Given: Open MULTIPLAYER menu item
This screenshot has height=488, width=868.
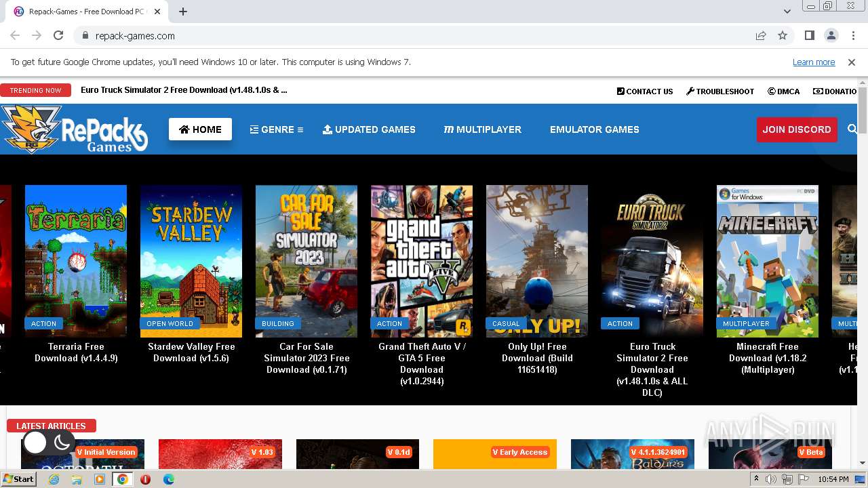Looking at the screenshot, I should click(483, 129).
